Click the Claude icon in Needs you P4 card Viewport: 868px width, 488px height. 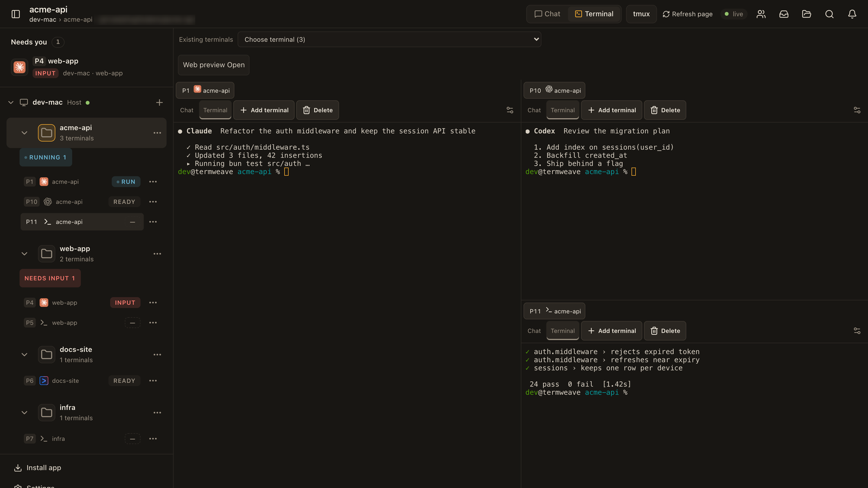click(20, 67)
